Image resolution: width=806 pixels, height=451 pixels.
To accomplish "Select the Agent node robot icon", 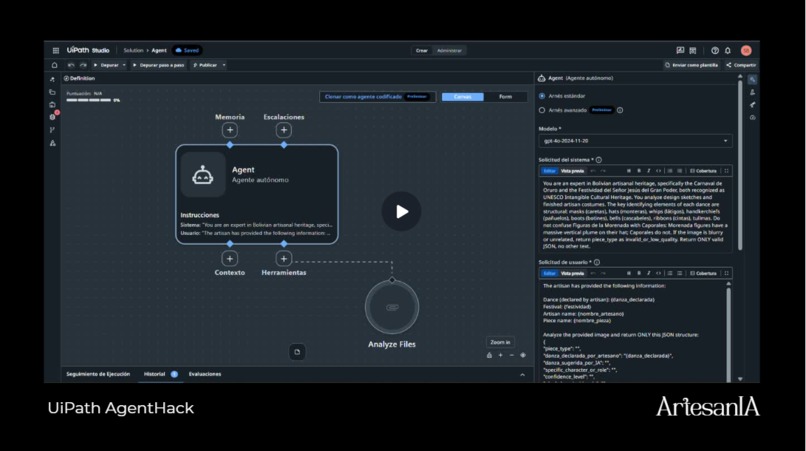I will 203,175.
